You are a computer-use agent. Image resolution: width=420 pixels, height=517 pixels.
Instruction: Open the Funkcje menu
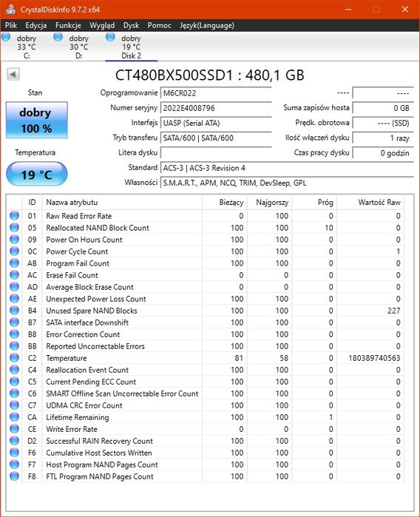click(x=68, y=25)
